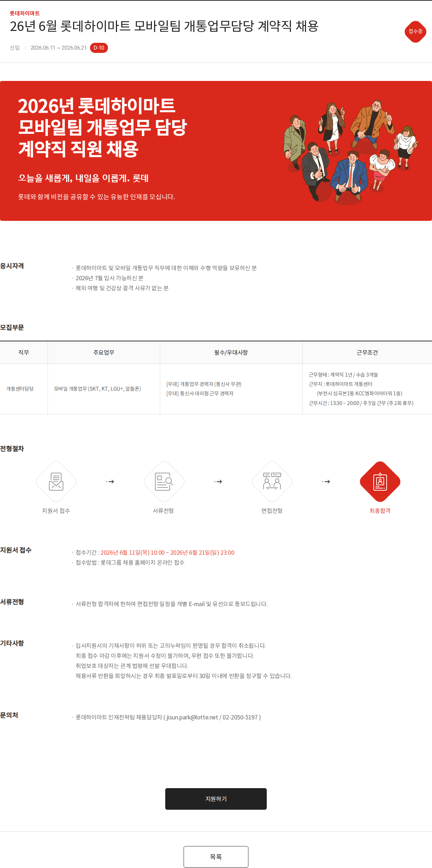Click the 면접전형 step label
432x868 pixels.
(x=272, y=511)
